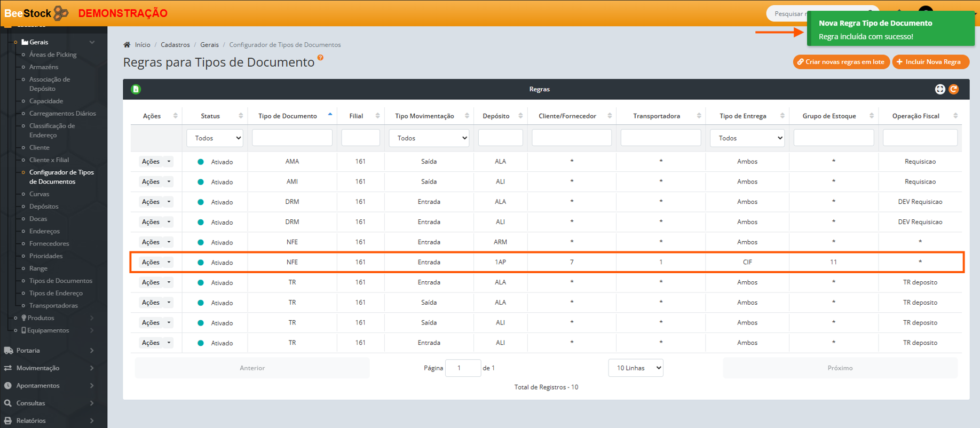The height and width of the screenshot is (428, 980).
Task: Click the Incluir Nova Regra button
Action: pos(930,62)
